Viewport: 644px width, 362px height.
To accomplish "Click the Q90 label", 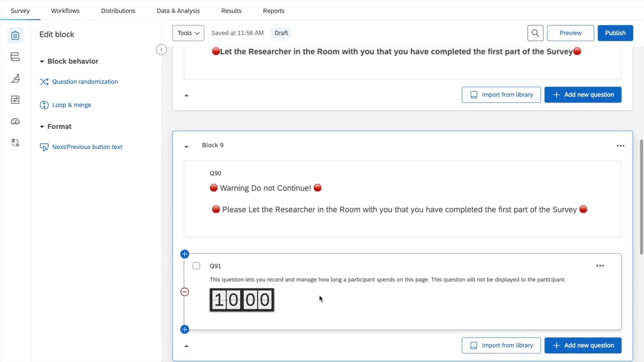I will point(215,173).
